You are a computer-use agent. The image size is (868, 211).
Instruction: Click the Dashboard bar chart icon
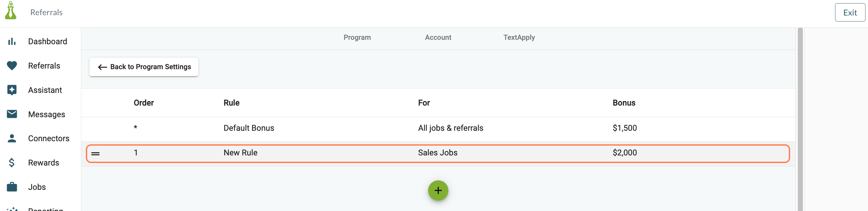[x=12, y=41]
